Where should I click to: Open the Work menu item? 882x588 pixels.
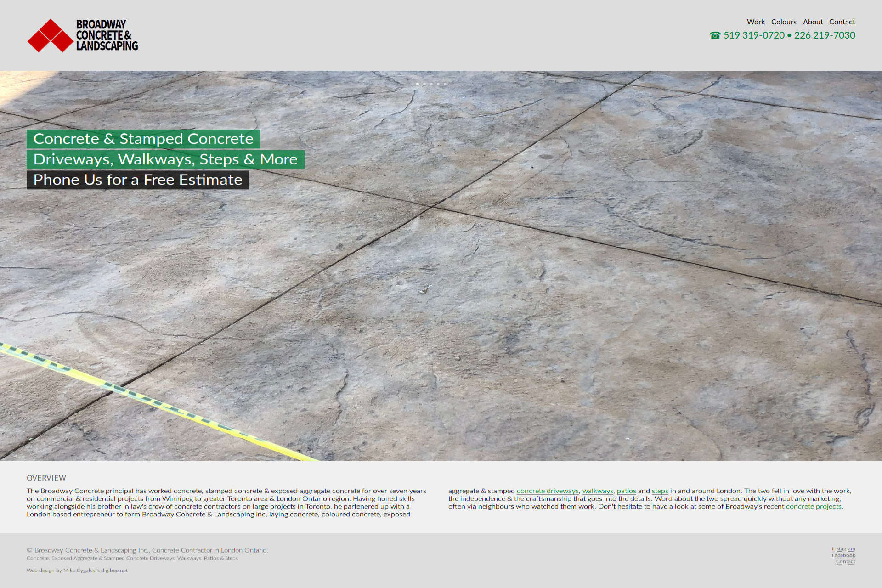pos(756,22)
